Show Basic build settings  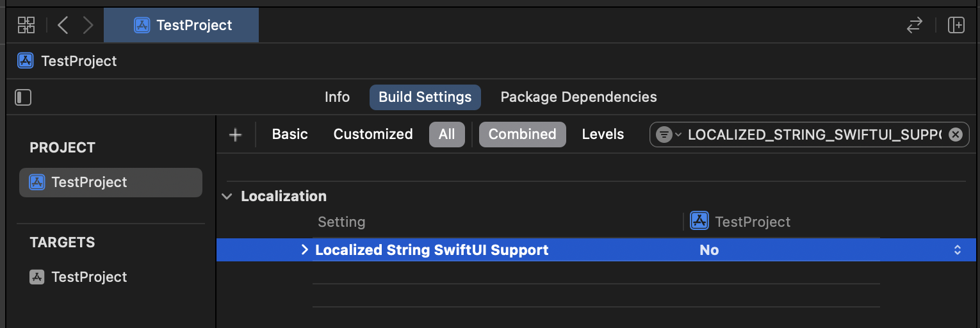click(x=290, y=135)
